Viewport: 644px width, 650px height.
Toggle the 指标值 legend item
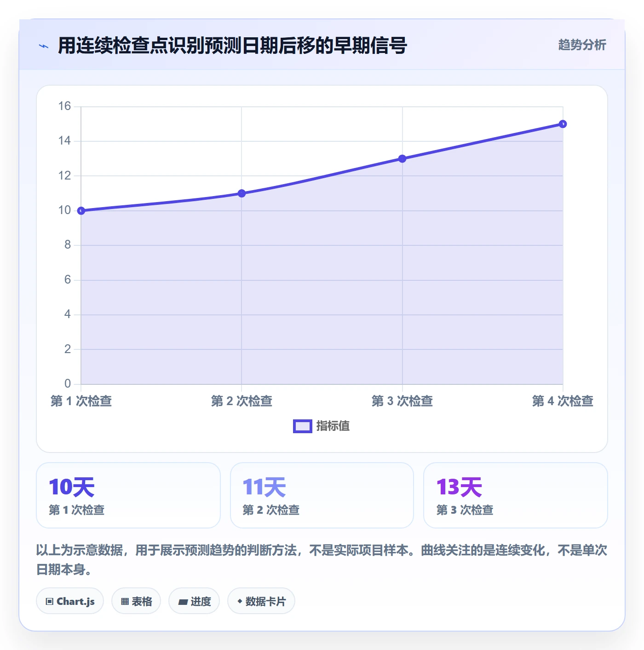pos(322,426)
